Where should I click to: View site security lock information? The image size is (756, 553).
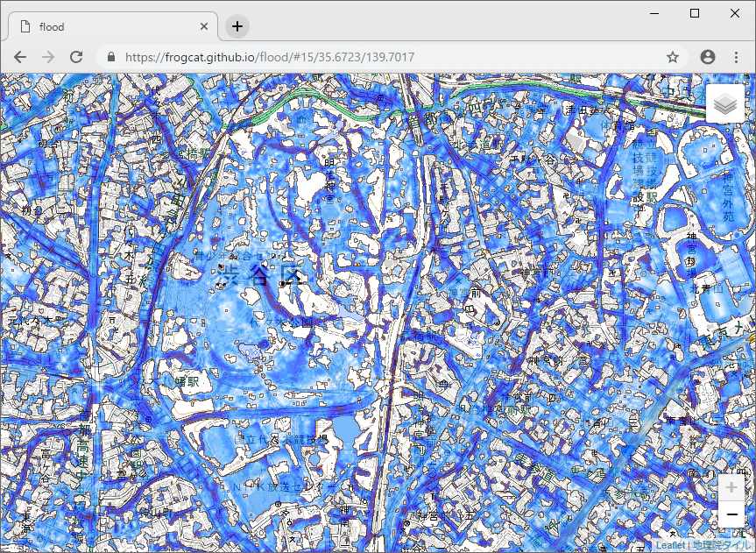tap(111, 57)
